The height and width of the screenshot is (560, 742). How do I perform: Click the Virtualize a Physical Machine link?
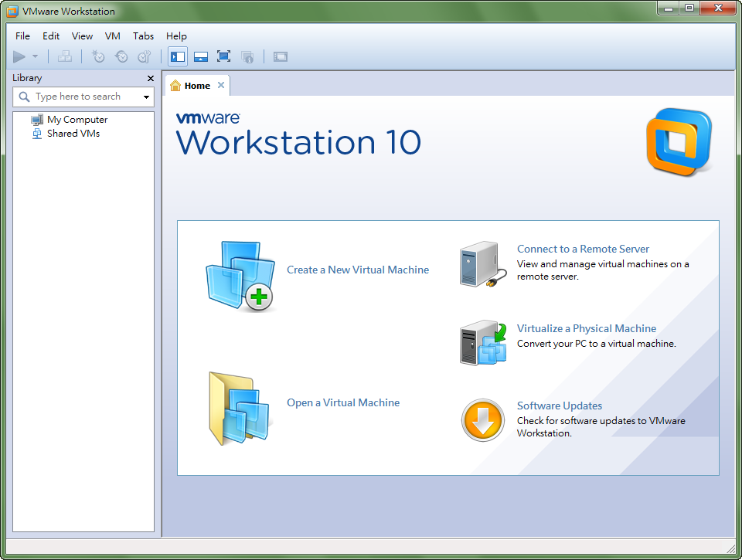click(587, 328)
